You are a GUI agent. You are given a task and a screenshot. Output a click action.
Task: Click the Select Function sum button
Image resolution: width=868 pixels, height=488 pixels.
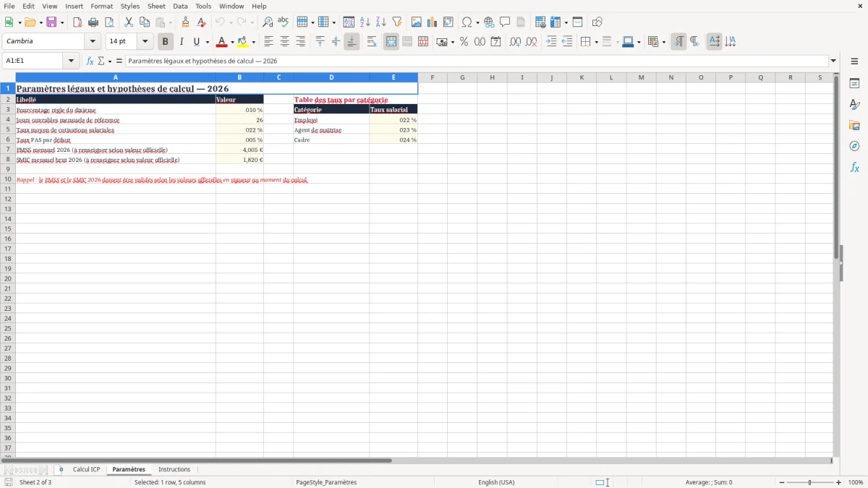point(101,61)
